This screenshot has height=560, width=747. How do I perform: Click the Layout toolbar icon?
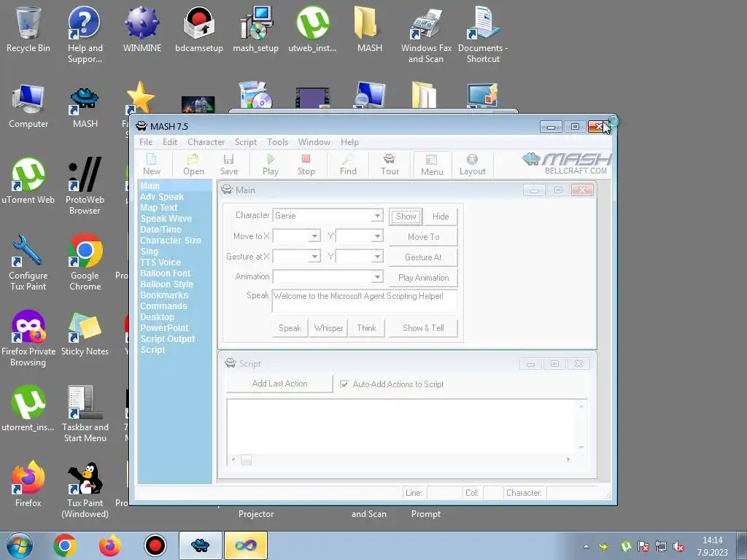[x=472, y=164]
